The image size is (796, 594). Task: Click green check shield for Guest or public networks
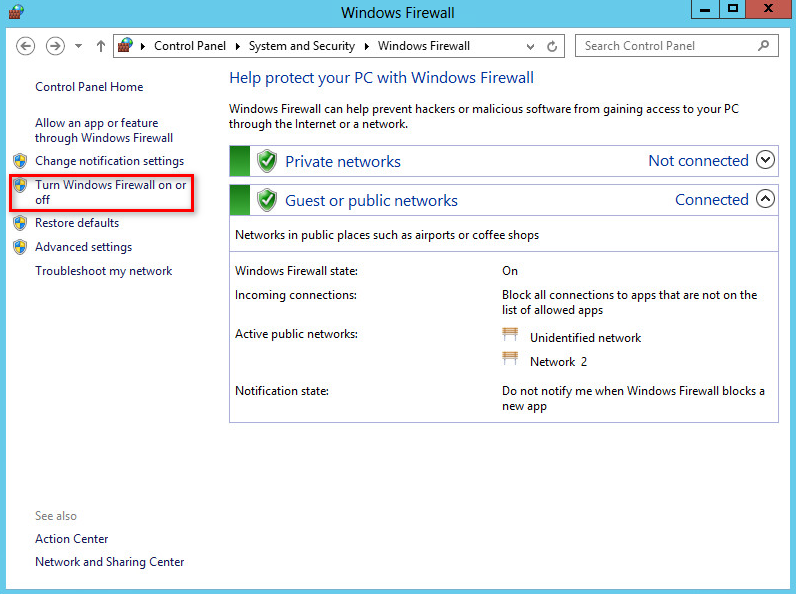267,200
